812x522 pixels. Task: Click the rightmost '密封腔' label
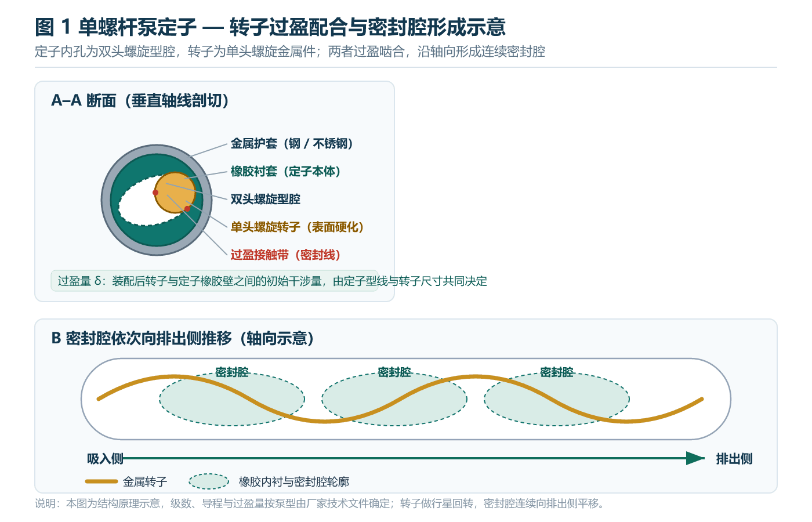click(557, 372)
